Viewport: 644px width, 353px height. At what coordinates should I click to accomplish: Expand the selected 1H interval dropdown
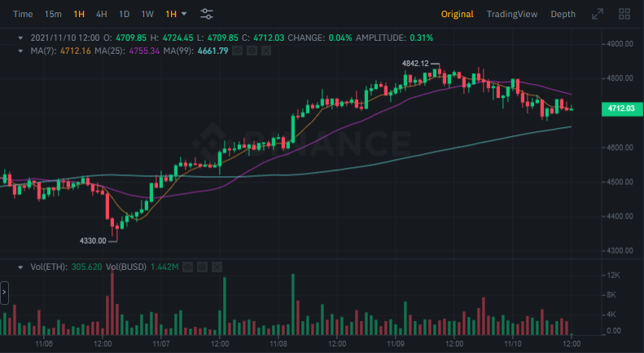click(x=176, y=14)
